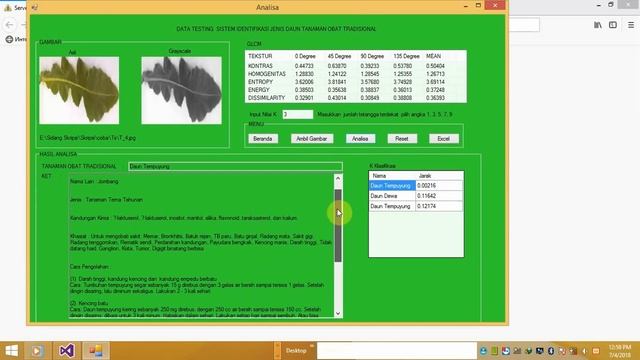Launch the media player taskbar icon

point(36,351)
